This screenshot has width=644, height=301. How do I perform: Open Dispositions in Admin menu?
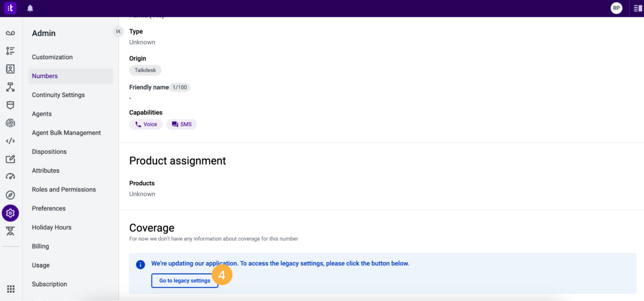(49, 152)
